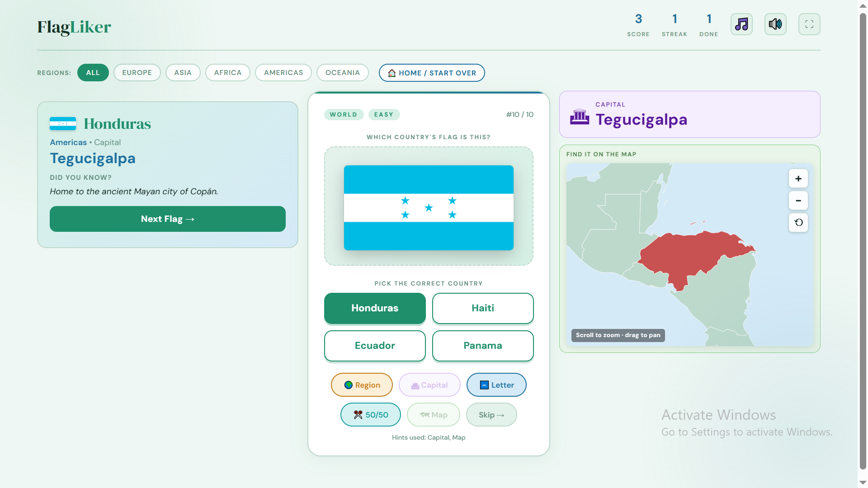Click the FlagLiker logo
This screenshot has width=868, height=488.
coord(74,27)
